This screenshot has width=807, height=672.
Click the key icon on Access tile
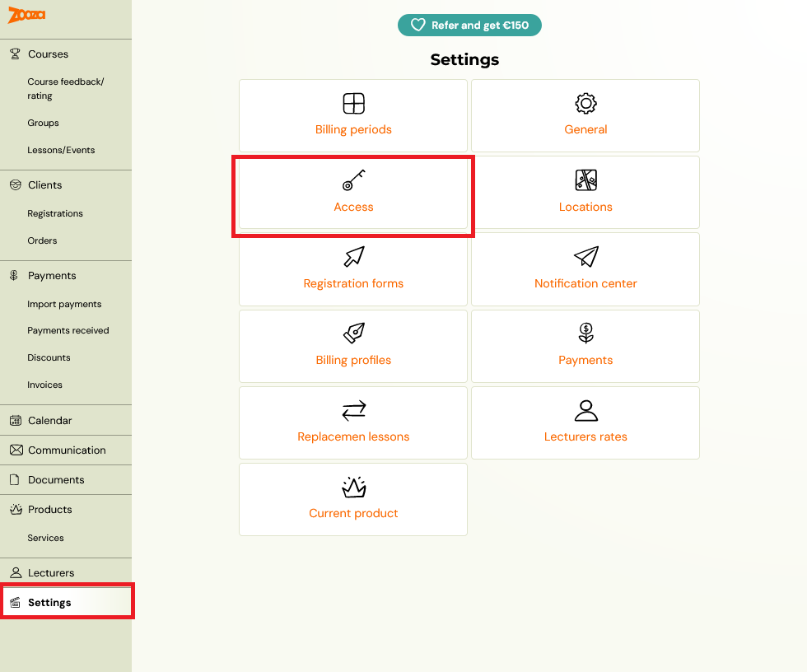[353, 180]
